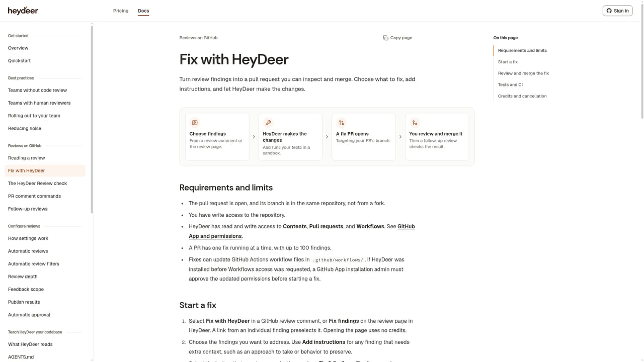
Task: Open the Reducing noise page
Action: coord(45,129)
